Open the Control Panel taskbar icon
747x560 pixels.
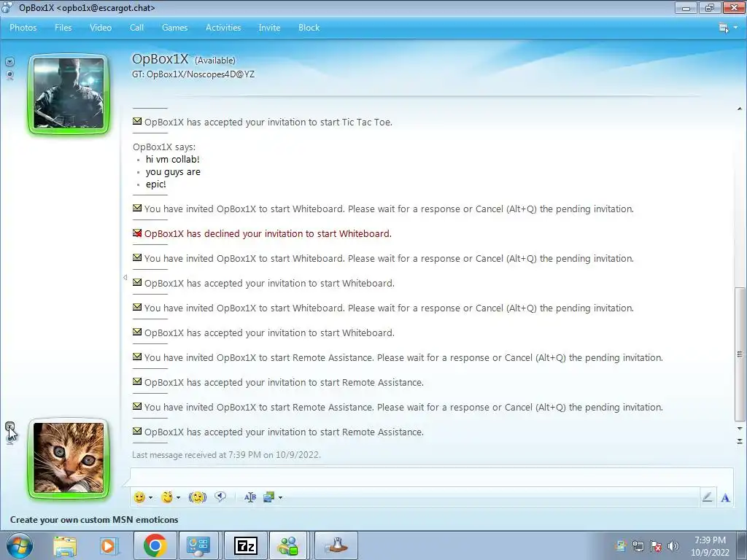[198, 545]
